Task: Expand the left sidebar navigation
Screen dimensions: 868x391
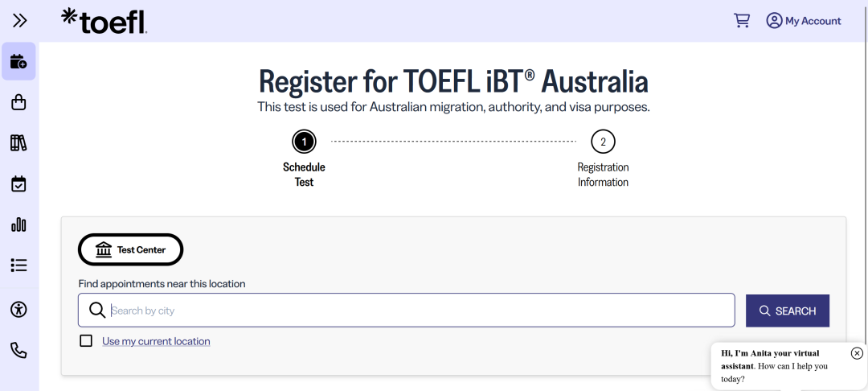Action: 19,21
